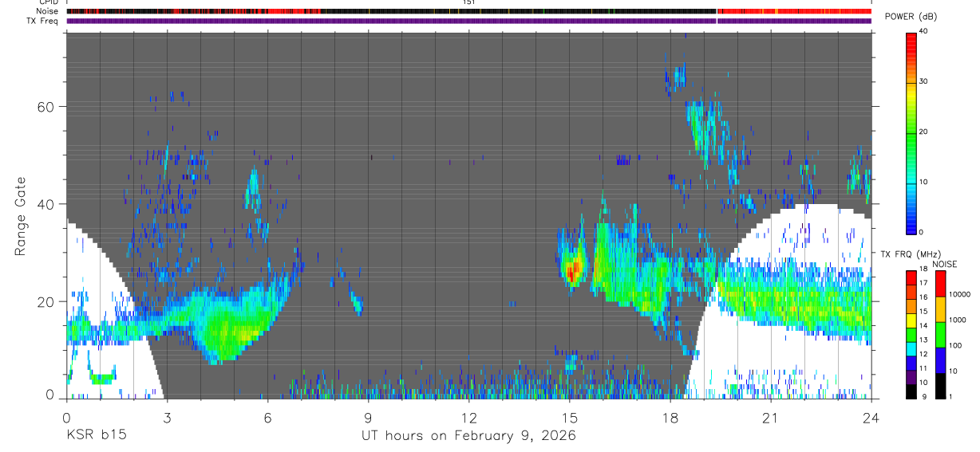Click the red-black Noise strip above the plot
980x452 pixels.
tap(468, 12)
